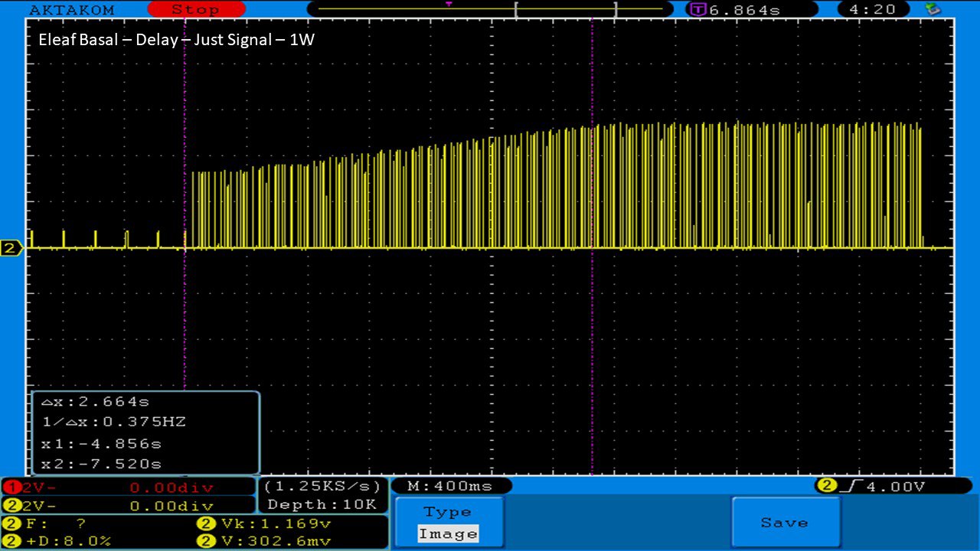Click the yellow channel 2 trigger source badge

826,486
